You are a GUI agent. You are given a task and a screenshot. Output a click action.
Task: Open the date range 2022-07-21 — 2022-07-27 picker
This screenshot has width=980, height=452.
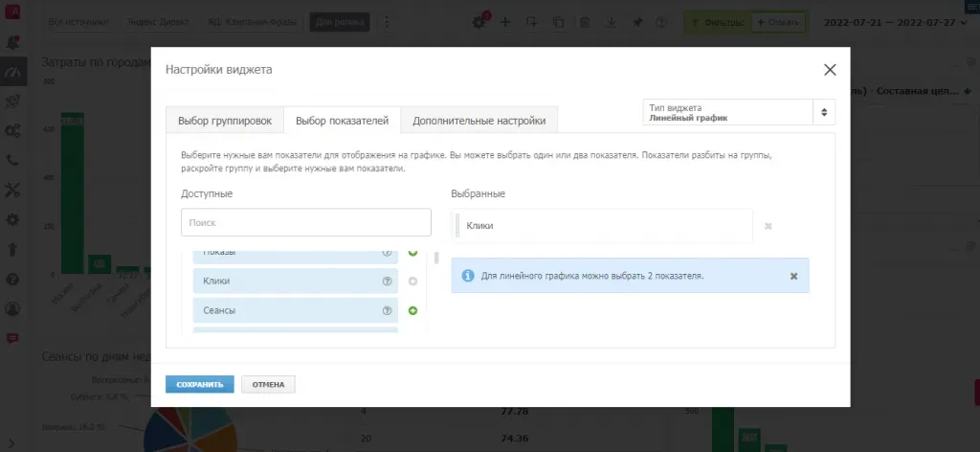pyautogui.click(x=895, y=22)
